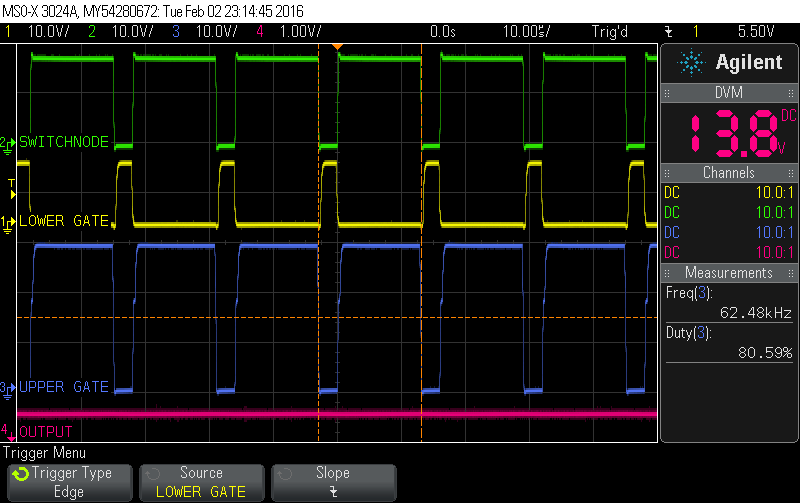Viewport: 800px width, 503px height.
Task: Click the falling edge slope symbol
Action: click(x=333, y=492)
